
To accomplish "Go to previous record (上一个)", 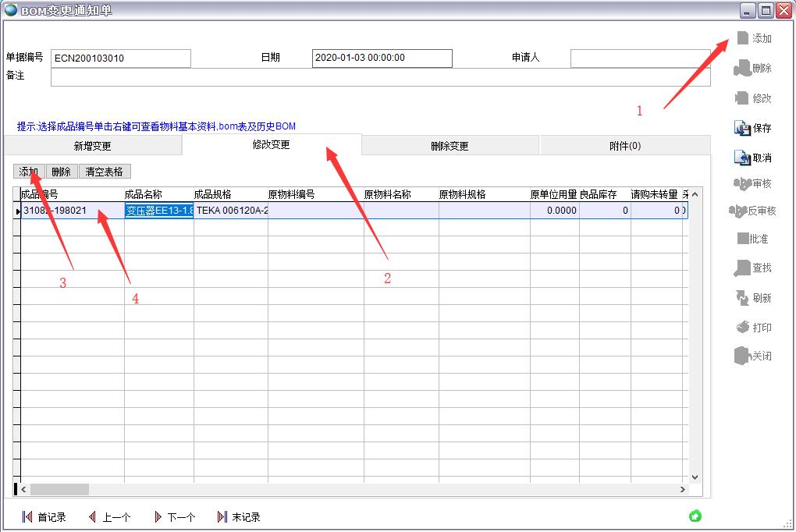I will coord(92,517).
